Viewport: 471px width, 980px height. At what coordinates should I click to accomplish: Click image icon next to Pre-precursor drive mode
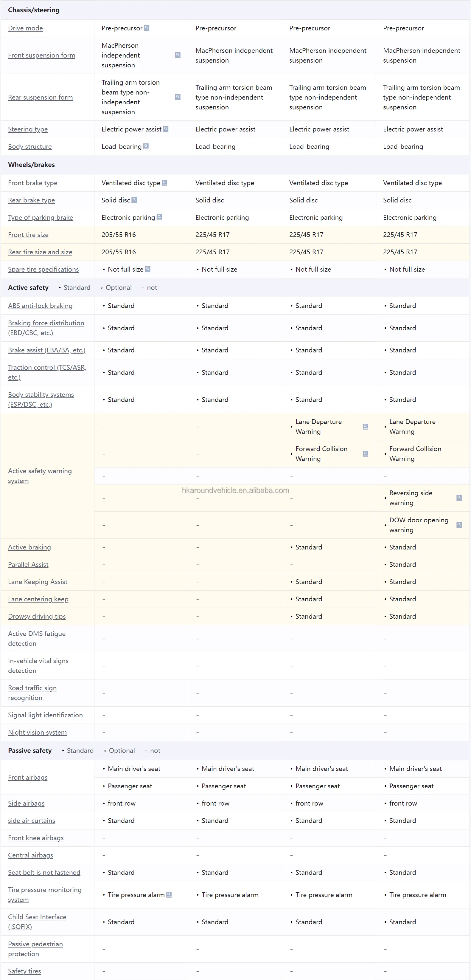(147, 28)
